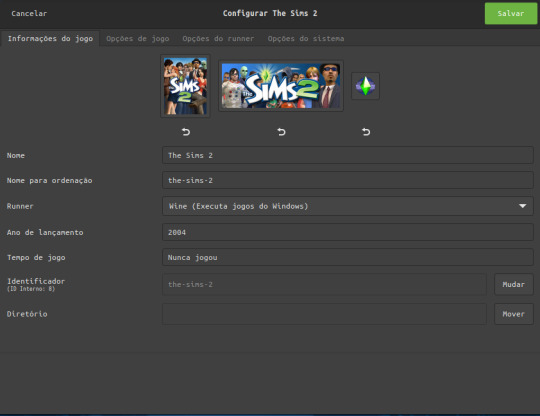Focus the Nome para ordenação field
The height and width of the screenshot is (416, 540).
[348, 180]
